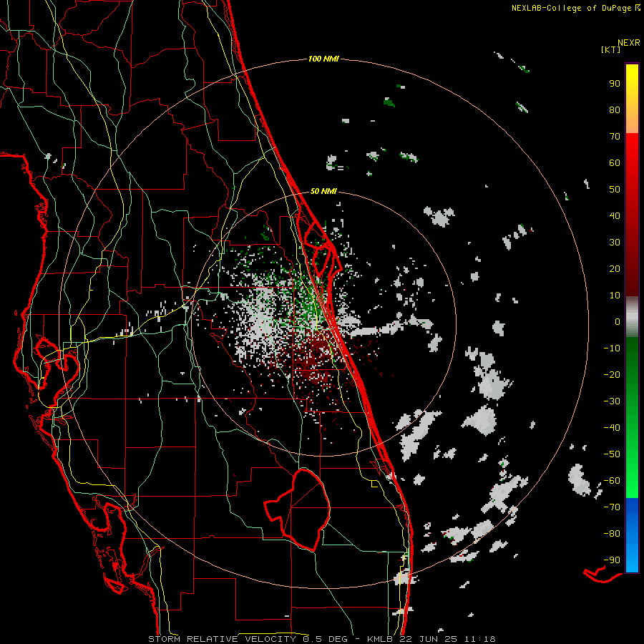Click the positive 90 knot scale value
The width and height of the screenshot is (644, 644).
615,84
